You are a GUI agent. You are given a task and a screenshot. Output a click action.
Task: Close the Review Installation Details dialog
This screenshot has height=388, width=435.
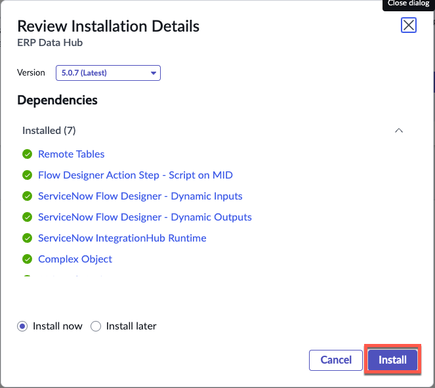tap(409, 25)
